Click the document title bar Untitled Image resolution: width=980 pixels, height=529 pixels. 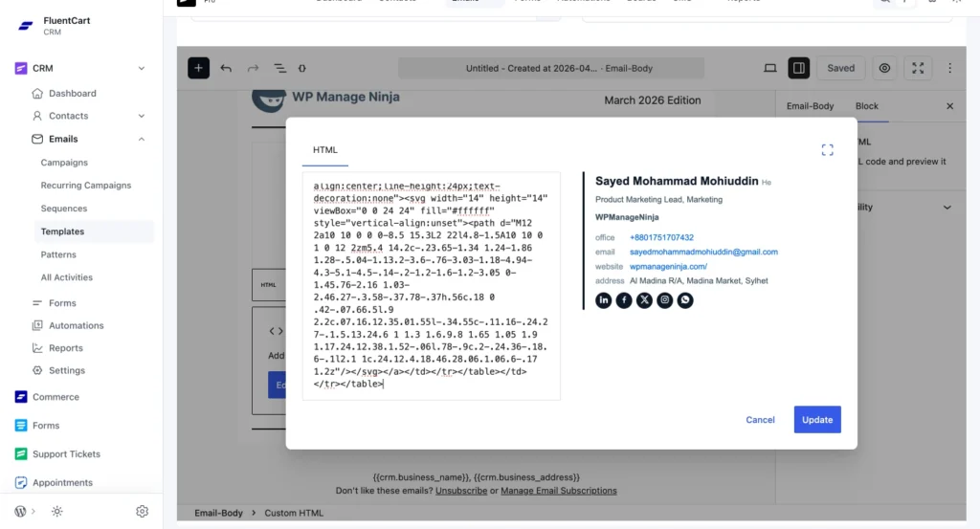550,68
